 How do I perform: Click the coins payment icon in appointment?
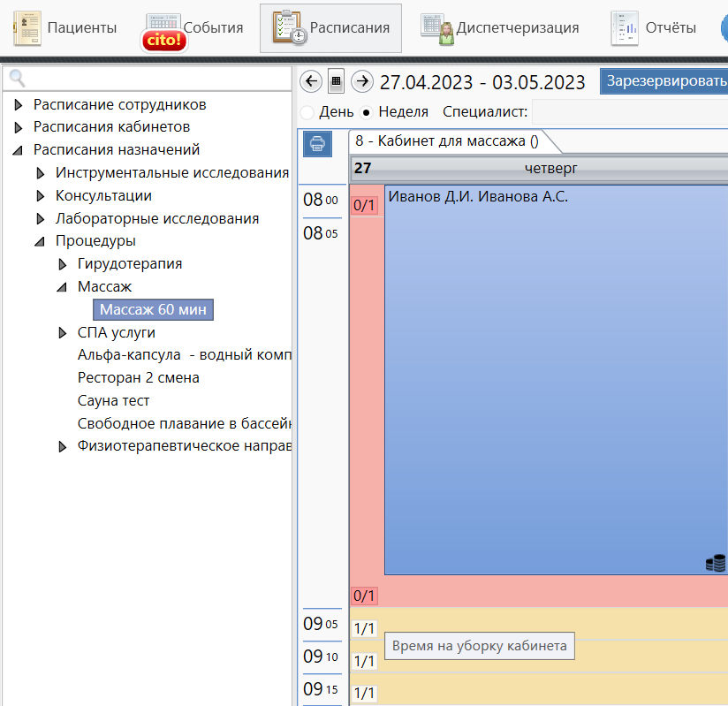[716, 563]
